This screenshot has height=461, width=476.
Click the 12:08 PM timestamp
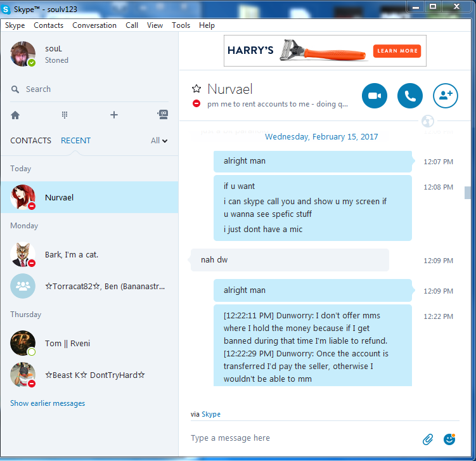pyautogui.click(x=439, y=187)
